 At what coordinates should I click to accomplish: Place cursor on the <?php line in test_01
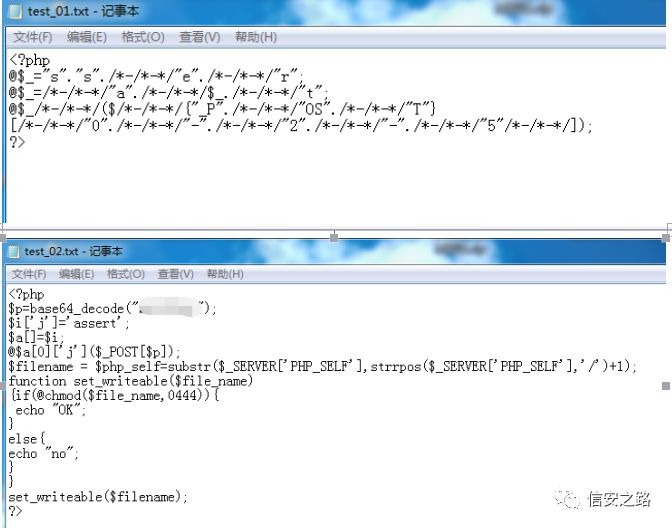click(30, 60)
